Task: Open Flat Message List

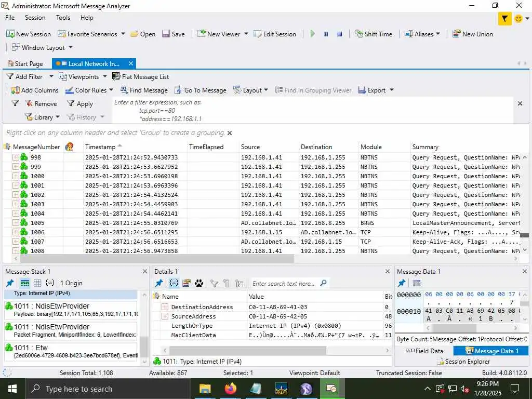Action: [x=140, y=77]
